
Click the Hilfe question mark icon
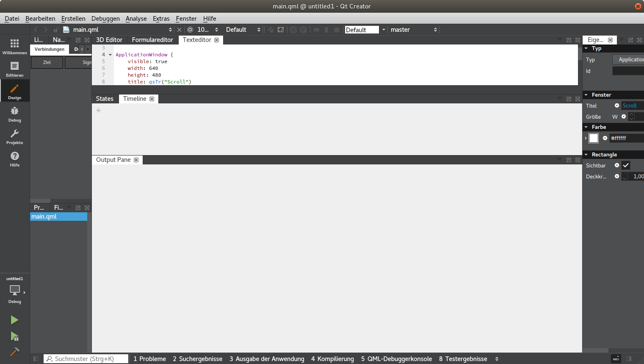pyautogui.click(x=14, y=159)
